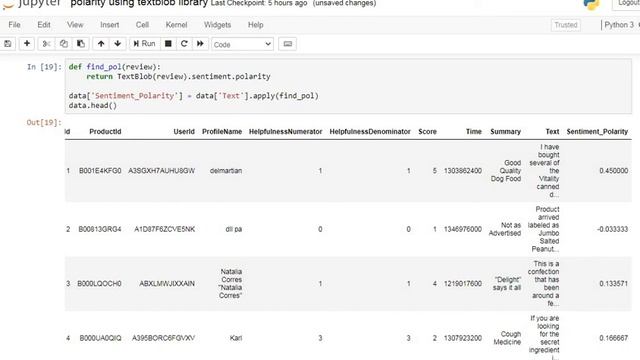Click the ProfileName column header
Screen dimensions: 640x360
(x=222, y=132)
